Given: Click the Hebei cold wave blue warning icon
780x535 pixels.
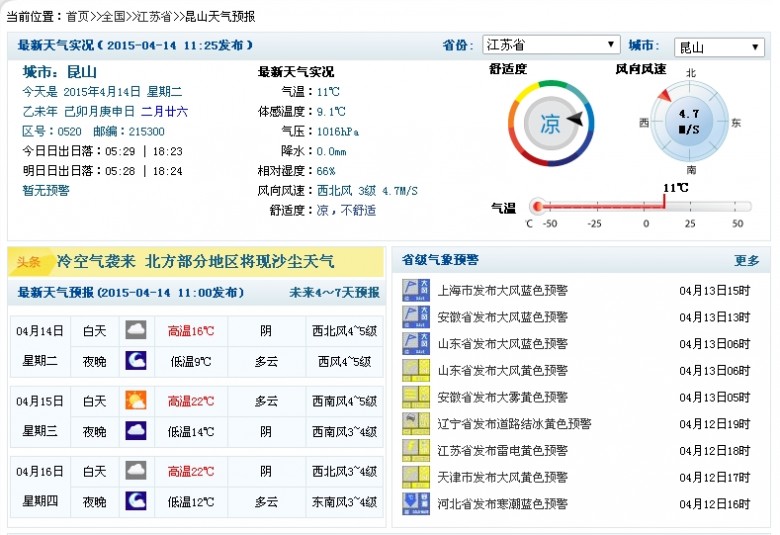Looking at the screenshot, I should pos(416,504).
